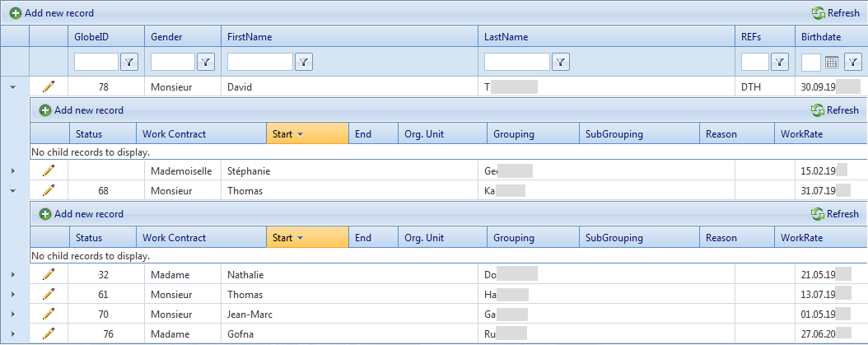868x345 pixels.
Task: Edit the Stéphanie record with pencil icon
Action: coord(49,170)
